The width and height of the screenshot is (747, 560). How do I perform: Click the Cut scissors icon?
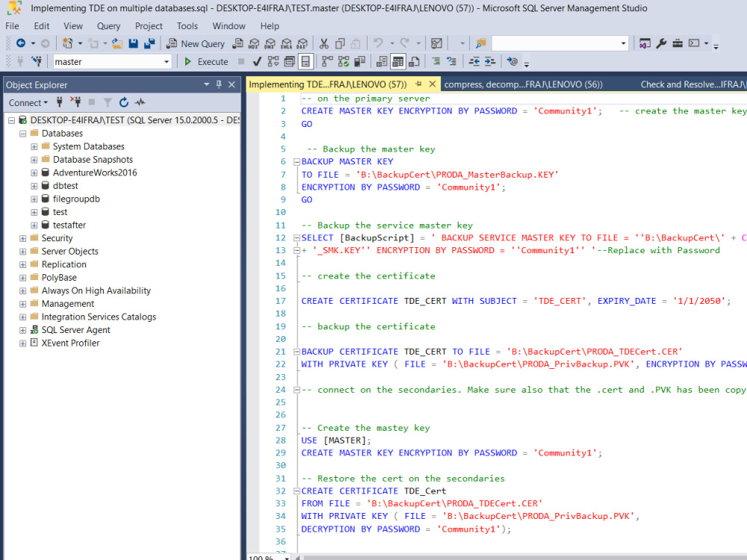(x=324, y=43)
